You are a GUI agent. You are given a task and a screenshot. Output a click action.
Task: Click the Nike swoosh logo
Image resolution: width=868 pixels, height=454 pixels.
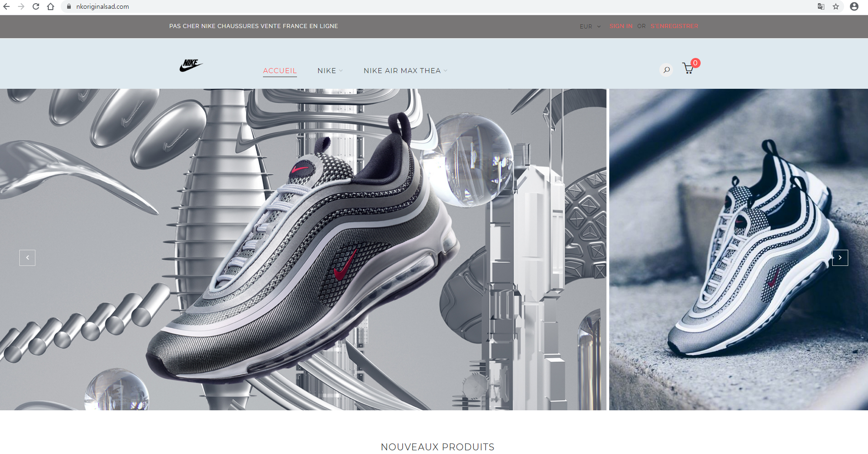191,65
